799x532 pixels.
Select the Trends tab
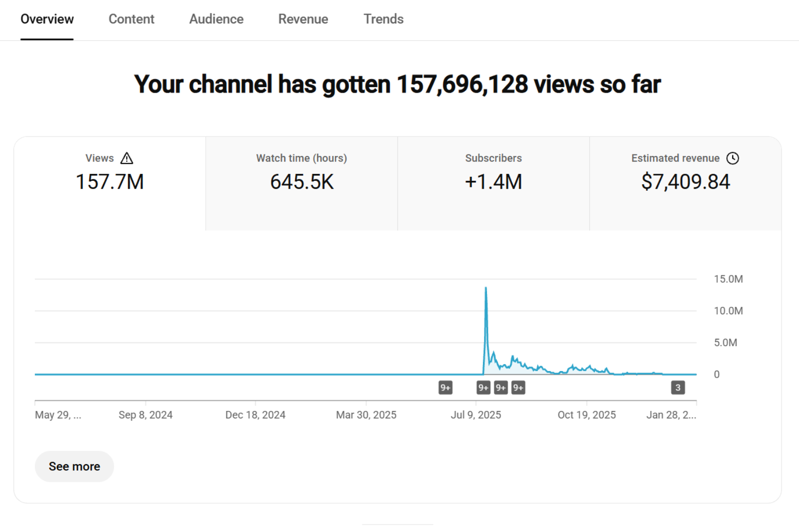(383, 19)
